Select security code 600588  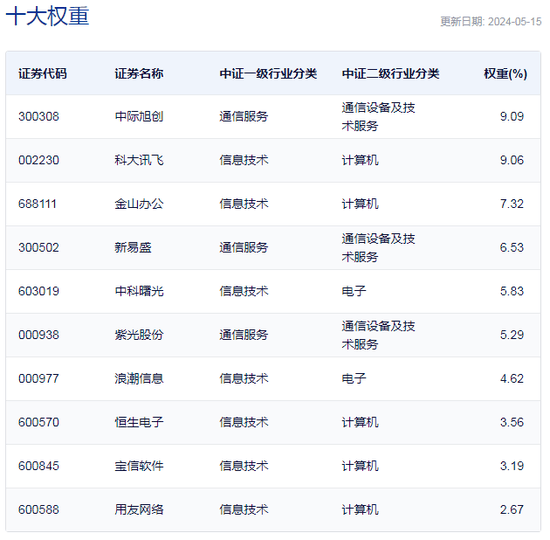coord(39,510)
